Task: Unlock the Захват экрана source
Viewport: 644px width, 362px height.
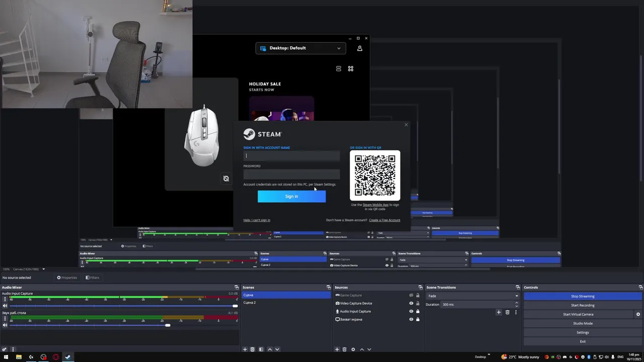Action: pos(418,319)
